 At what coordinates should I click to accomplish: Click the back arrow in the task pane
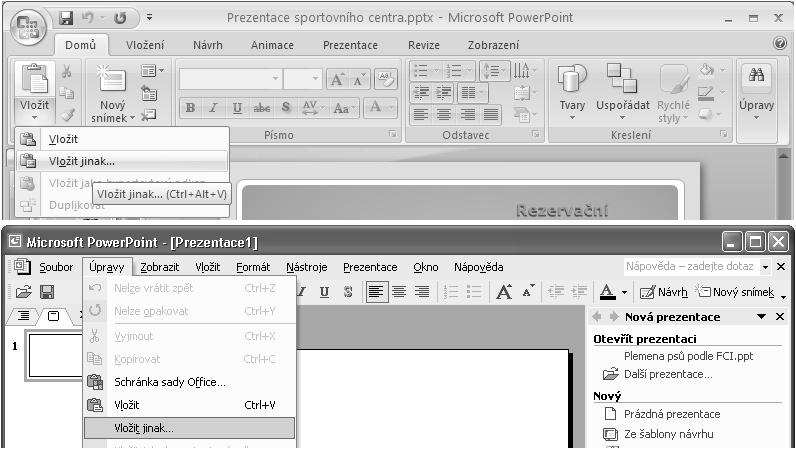coord(597,316)
